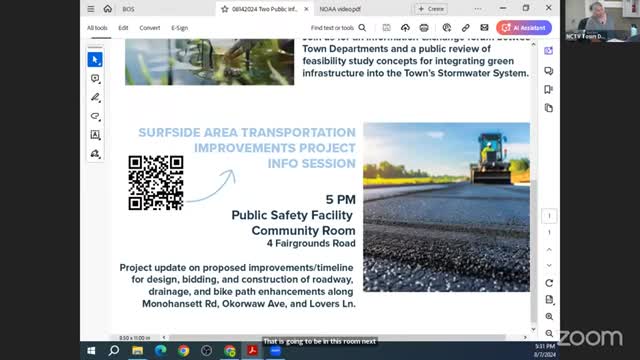The image size is (640, 360).
Task: Switch to the BOS tab
Action: 128,9
